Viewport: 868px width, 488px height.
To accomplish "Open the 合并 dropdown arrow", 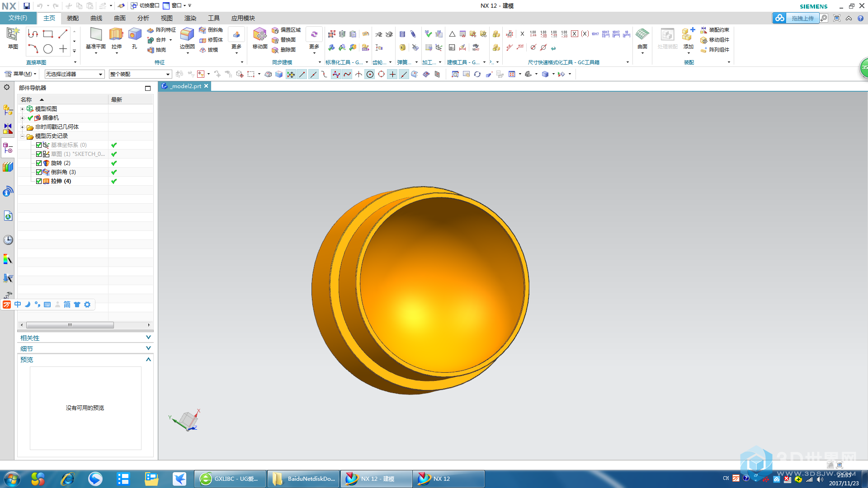I will click(x=170, y=40).
